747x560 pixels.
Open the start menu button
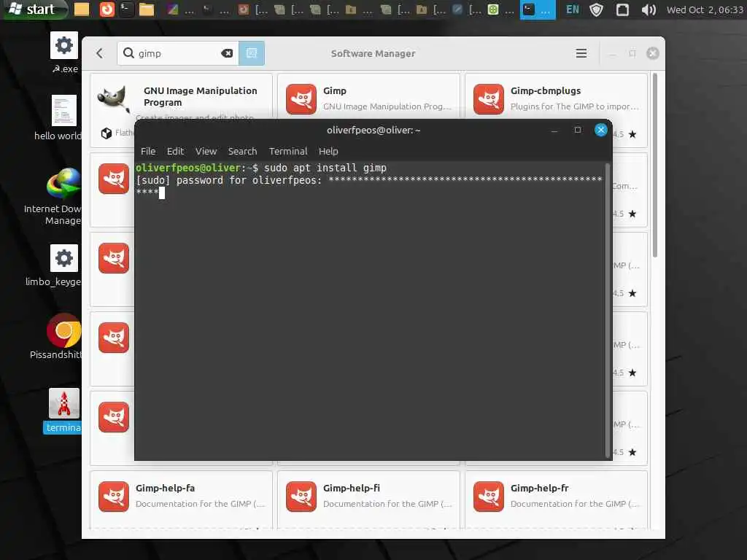click(34, 9)
